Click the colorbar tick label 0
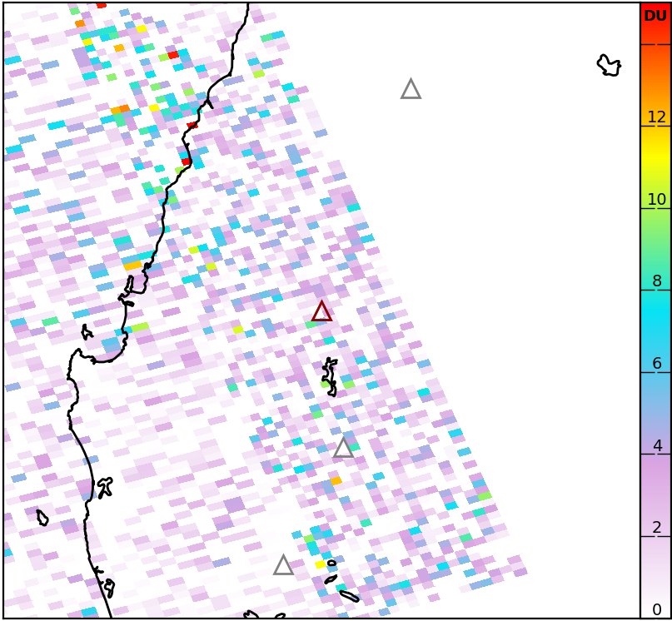 coord(657,609)
